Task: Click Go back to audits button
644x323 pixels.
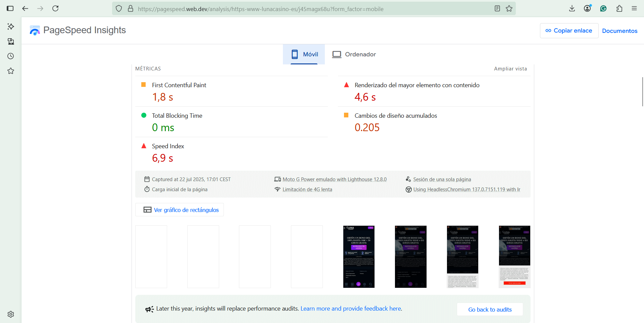Action: pyautogui.click(x=490, y=309)
